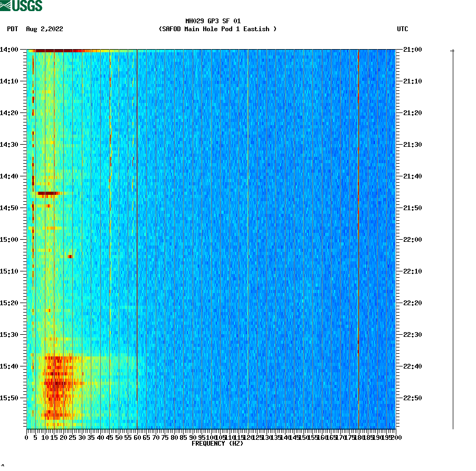Screen dimensions: 476x471
Task: Click the FREQUENCY (HZ) axis label
Action: pos(218,444)
